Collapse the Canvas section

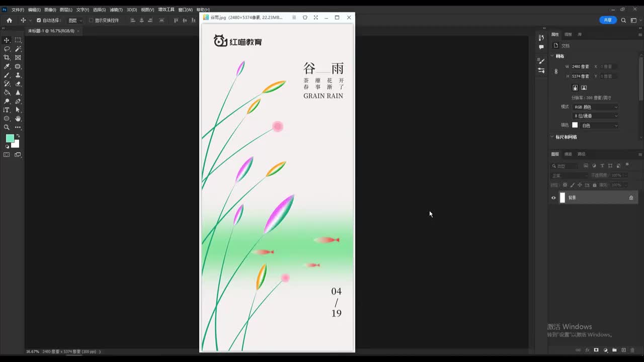552,56
